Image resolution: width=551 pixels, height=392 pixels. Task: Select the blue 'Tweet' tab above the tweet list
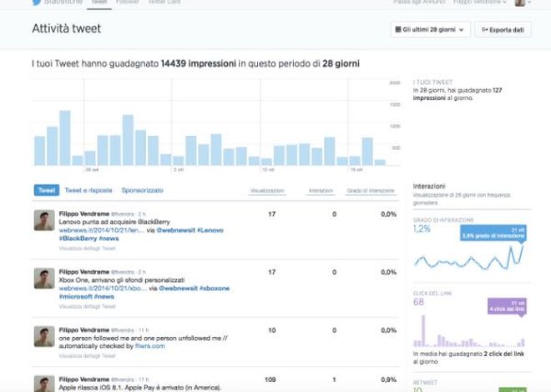coord(47,190)
